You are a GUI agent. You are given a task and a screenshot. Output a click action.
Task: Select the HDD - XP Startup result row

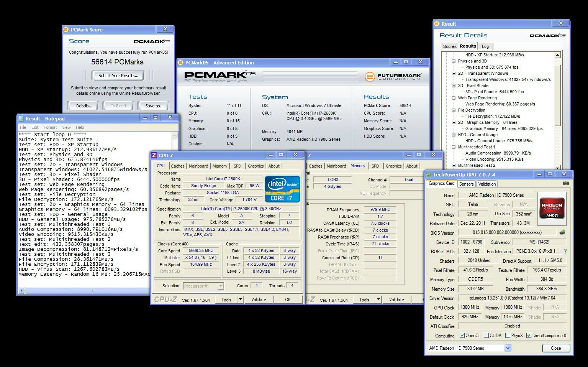click(x=495, y=55)
